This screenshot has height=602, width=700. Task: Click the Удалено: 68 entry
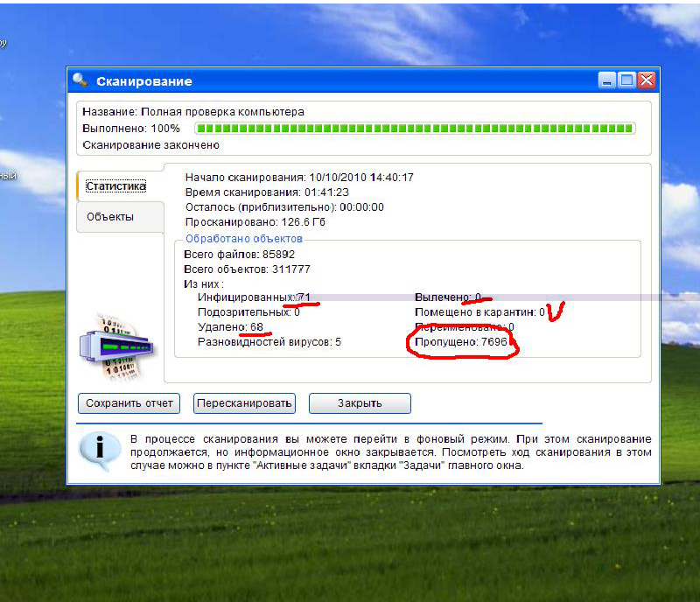(231, 327)
